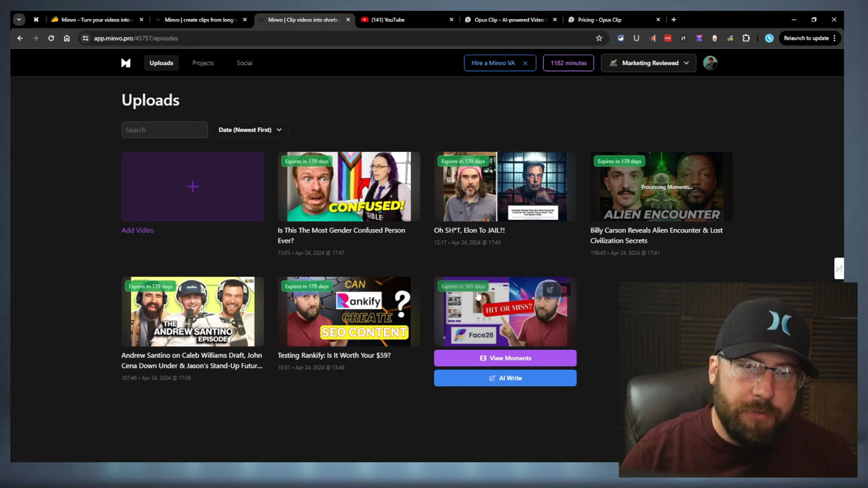Click browser Forward arrow
This screenshot has height=488, width=868.
pyautogui.click(x=35, y=38)
